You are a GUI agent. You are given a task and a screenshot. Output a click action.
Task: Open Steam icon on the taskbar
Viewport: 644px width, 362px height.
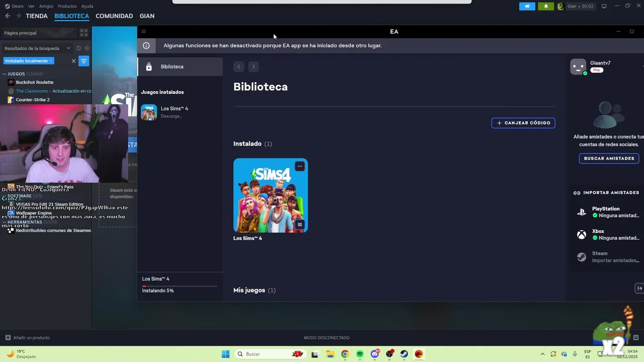tap(404, 354)
